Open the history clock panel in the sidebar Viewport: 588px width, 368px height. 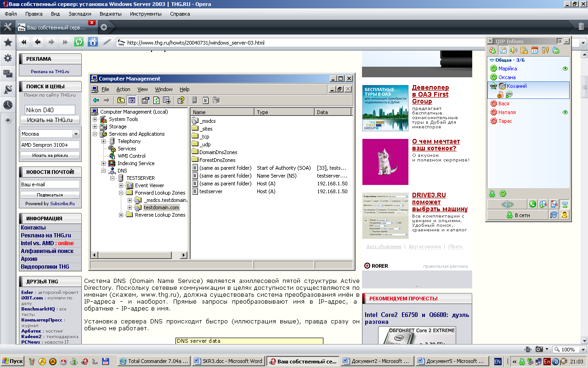click(x=8, y=105)
